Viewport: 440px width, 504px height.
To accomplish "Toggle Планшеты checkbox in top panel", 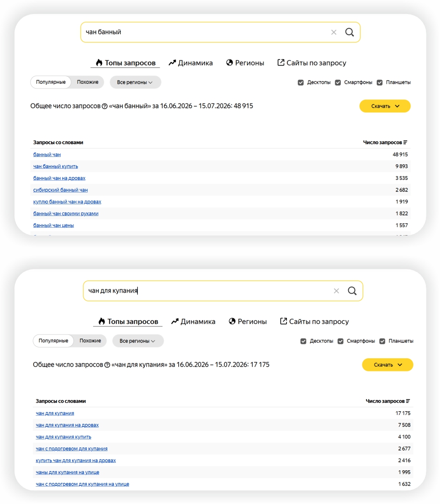I will [380, 82].
